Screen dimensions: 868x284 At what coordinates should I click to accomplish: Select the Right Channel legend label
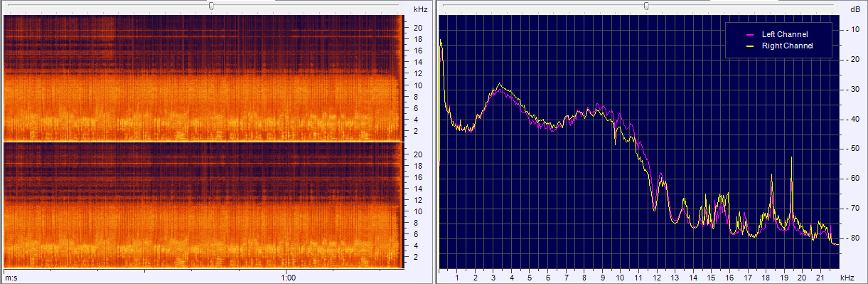(x=787, y=46)
